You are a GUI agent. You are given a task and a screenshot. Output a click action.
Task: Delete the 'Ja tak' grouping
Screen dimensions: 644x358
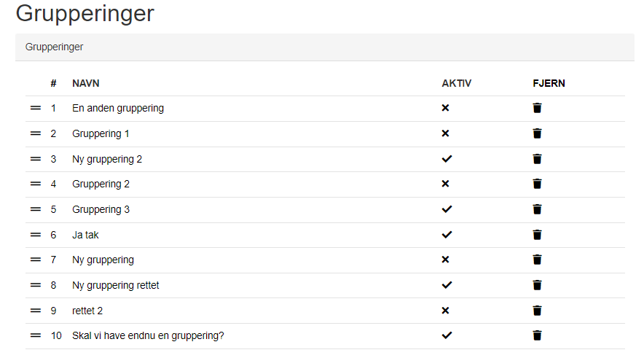pos(537,235)
